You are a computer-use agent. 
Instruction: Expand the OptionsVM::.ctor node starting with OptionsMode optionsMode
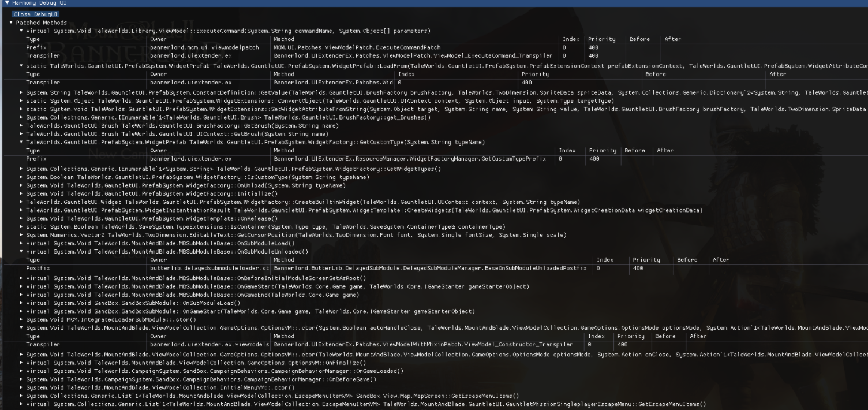click(x=21, y=355)
